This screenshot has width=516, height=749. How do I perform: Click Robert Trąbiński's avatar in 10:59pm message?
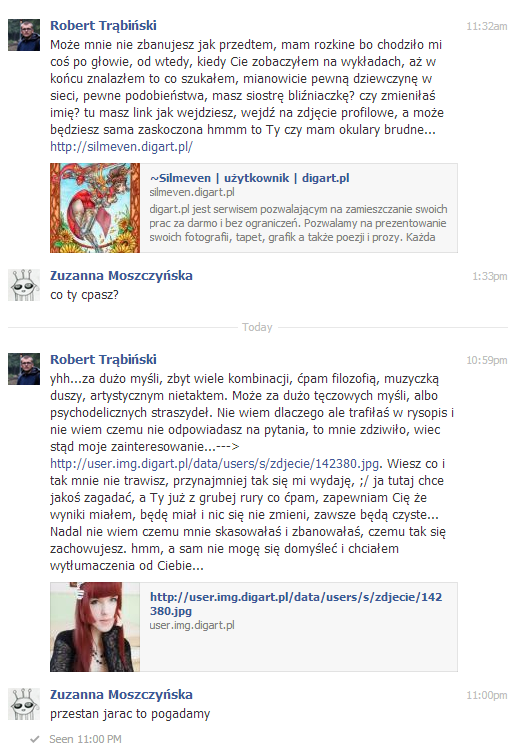tap(24, 369)
